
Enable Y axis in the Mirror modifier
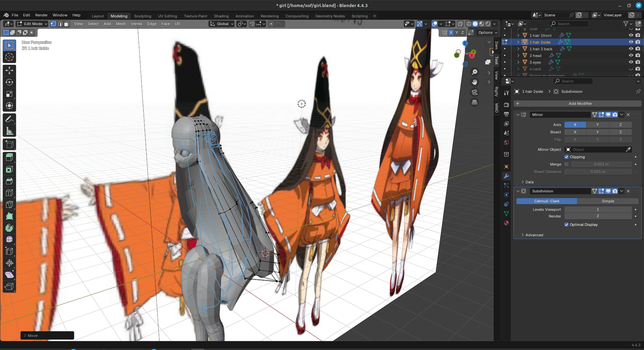(x=597, y=125)
